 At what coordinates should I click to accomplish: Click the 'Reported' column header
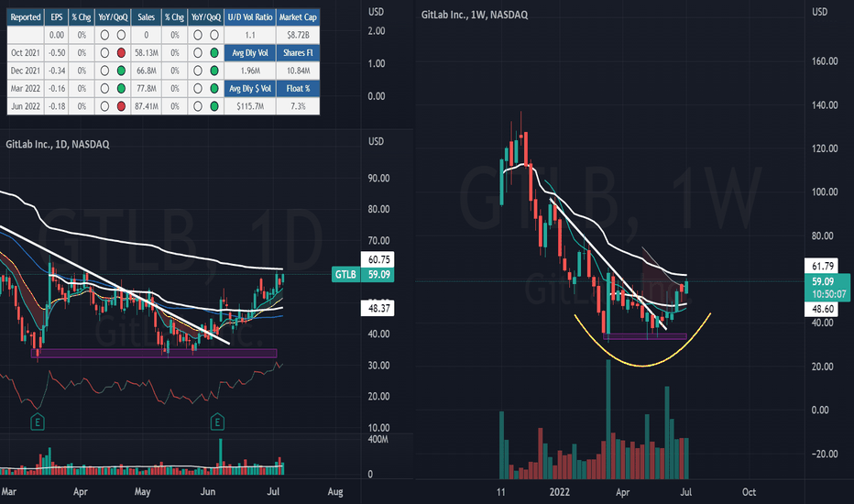tap(26, 17)
